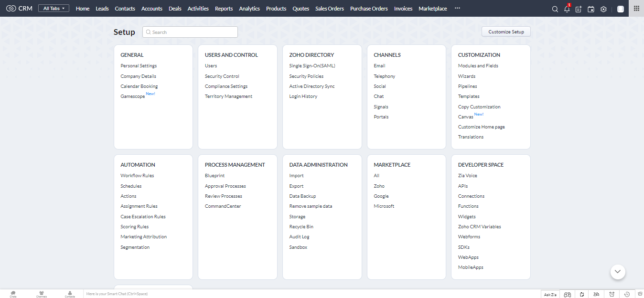Expand the All Tabs dropdown
Screen dimensions: 644x298
54,9
